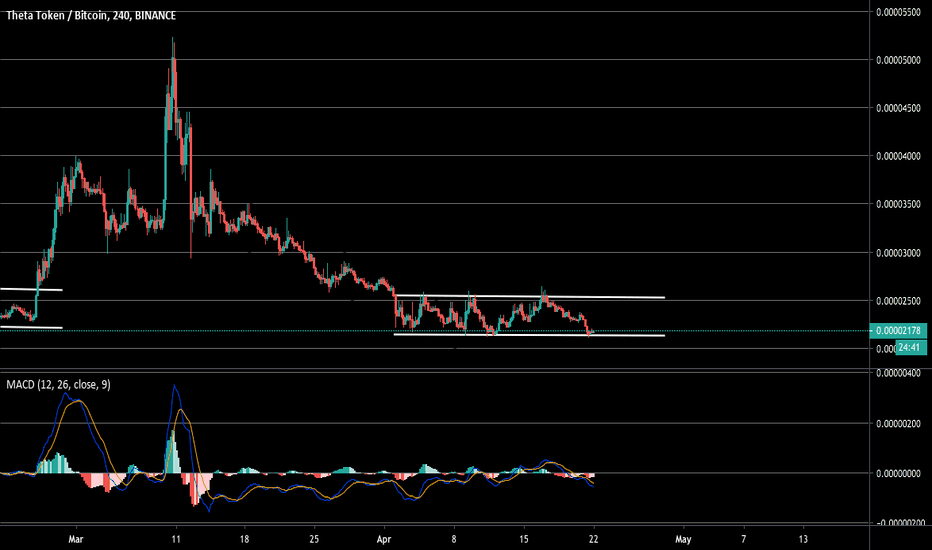Screen dimensions: 932x550
Task: Click the tall green MACD histogram bars at March 11
Action: (172, 452)
